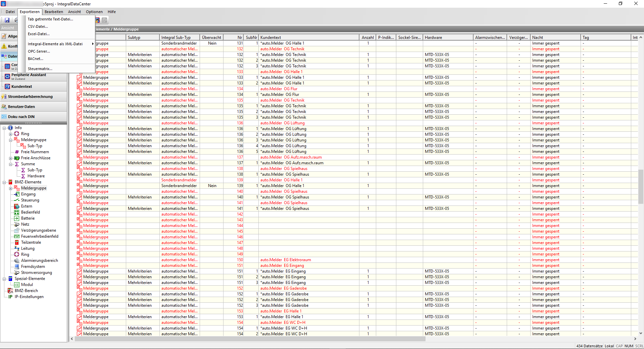The width and height of the screenshot is (644, 349).
Task: Click the horizontal scrollbar of the table
Action: coord(250,339)
